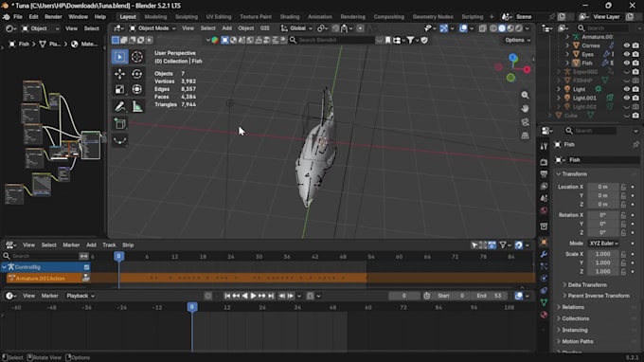The width and height of the screenshot is (644, 362).
Task: Click jump to first frame button
Action: (x=227, y=296)
